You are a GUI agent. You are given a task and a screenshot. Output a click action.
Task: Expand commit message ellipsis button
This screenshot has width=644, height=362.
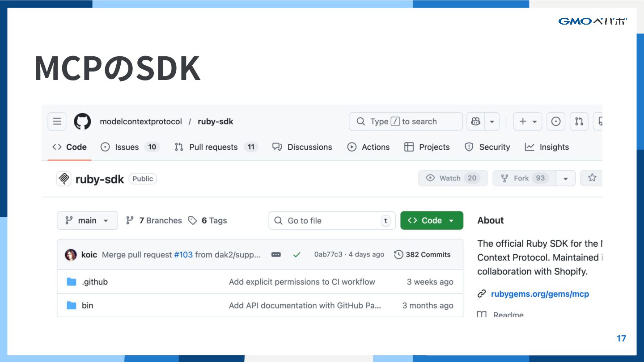276,255
